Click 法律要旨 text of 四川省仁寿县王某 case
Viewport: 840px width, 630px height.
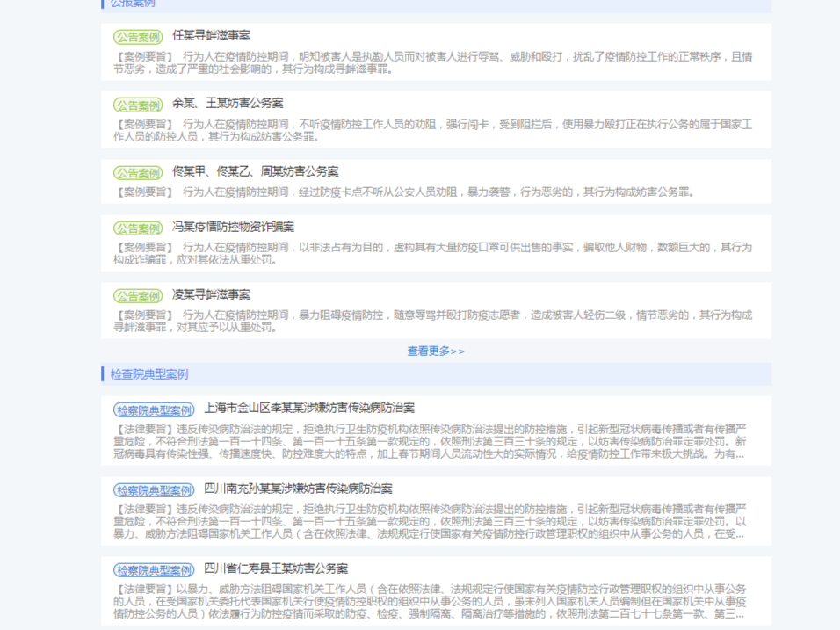[430, 602]
